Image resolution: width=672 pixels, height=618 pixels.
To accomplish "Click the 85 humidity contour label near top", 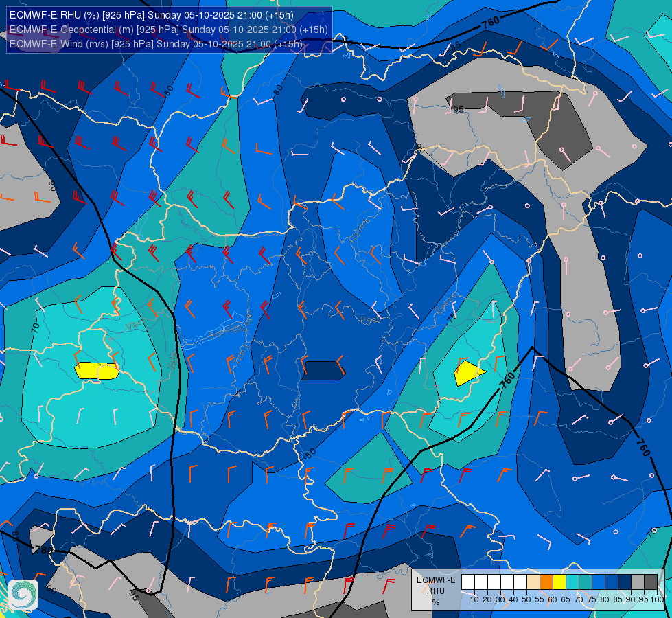I will (x=456, y=45).
